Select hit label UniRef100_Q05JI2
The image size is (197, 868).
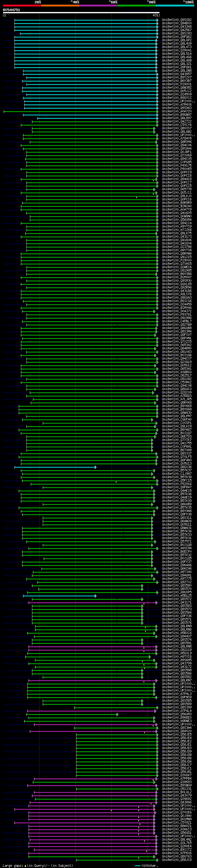(177, 91)
